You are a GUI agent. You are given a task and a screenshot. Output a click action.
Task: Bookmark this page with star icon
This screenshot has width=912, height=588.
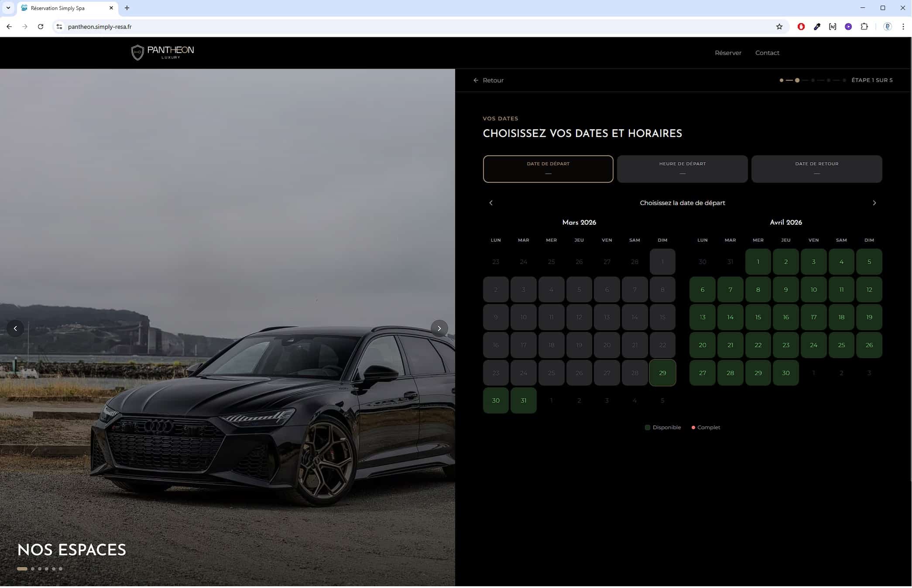tap(779, 27)
